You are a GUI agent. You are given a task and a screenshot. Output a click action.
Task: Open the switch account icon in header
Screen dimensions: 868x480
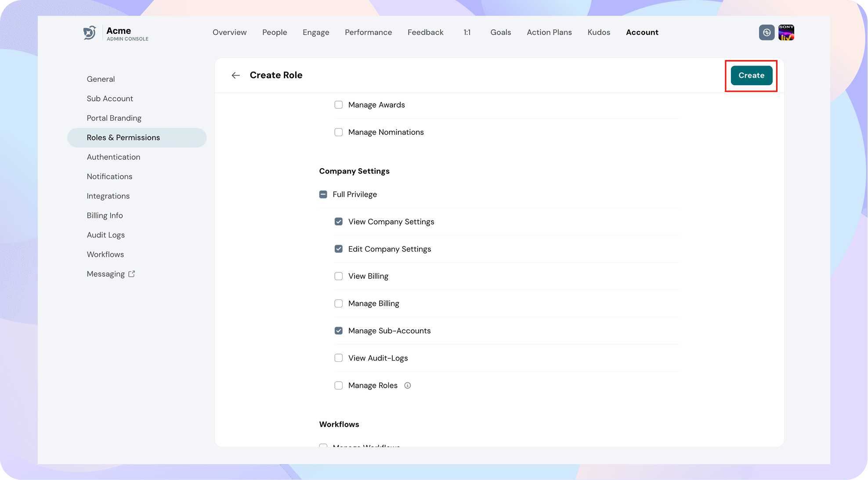tap(767, 32)
